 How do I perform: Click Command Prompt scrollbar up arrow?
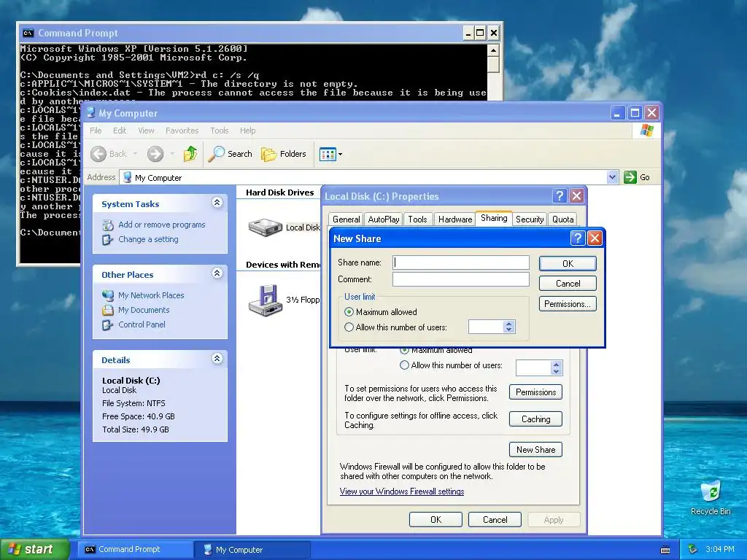pyautogui.click(x=493, y=50)
